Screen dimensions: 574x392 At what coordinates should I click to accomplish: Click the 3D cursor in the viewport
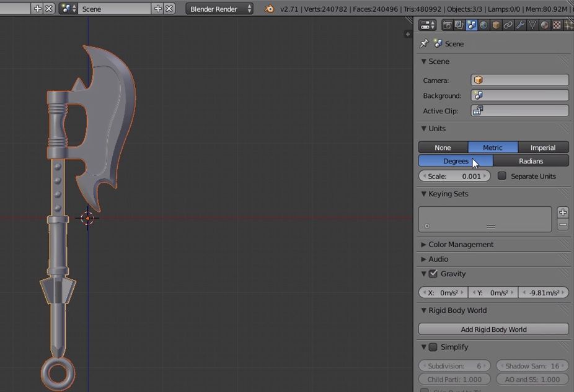(x=87, y=218)
